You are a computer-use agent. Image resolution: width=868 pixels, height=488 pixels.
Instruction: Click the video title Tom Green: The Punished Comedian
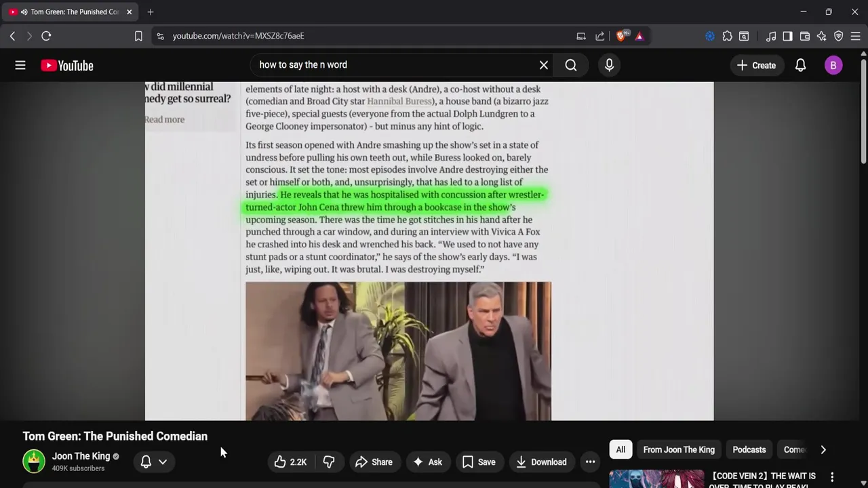click(x=115, y=436)
